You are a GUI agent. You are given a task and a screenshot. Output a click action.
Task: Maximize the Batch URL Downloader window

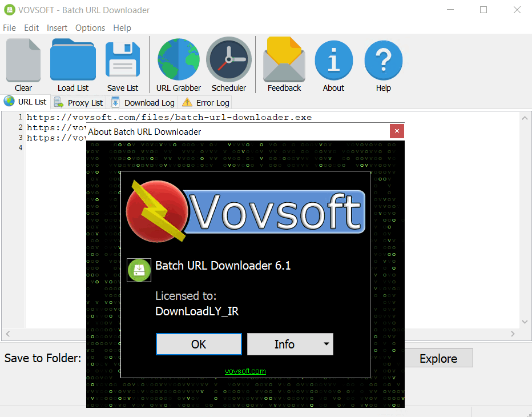point(483,10)
